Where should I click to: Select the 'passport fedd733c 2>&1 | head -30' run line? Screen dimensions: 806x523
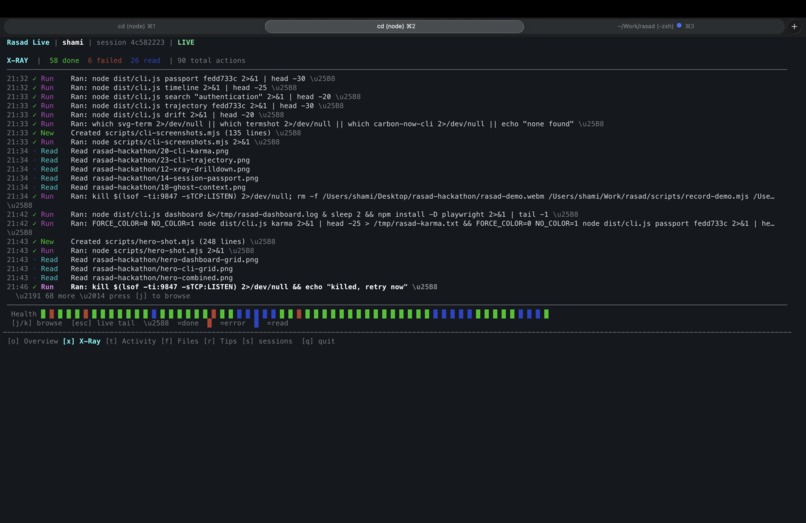[171, 79]
